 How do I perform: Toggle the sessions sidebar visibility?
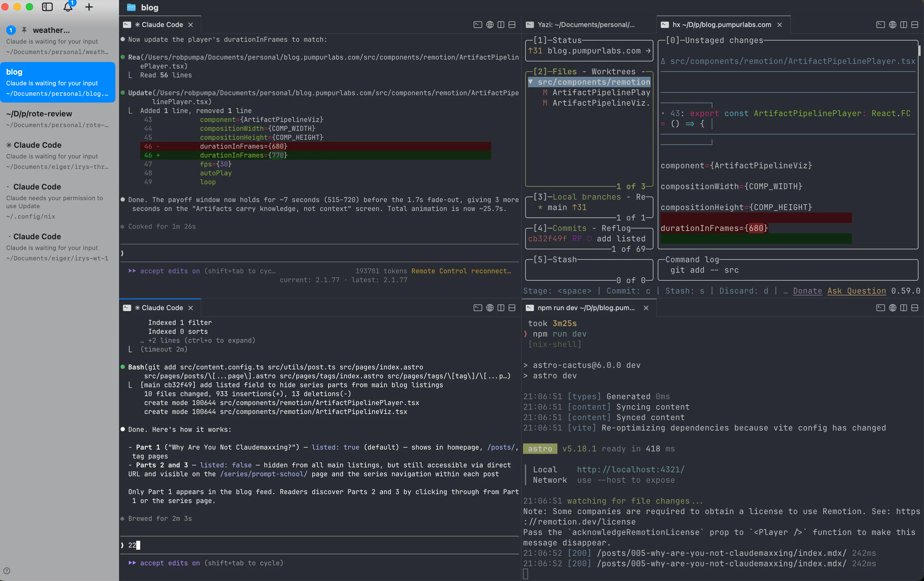pos(47,6)
